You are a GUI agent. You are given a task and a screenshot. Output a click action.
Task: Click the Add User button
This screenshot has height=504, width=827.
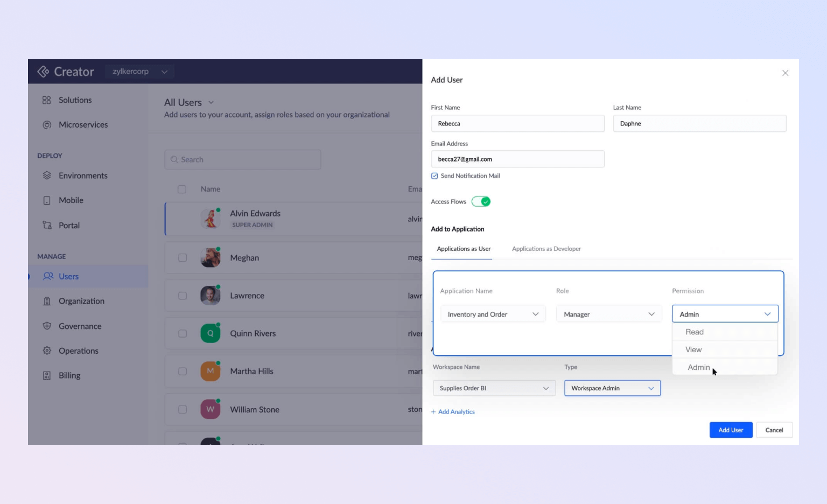(731, 430)
